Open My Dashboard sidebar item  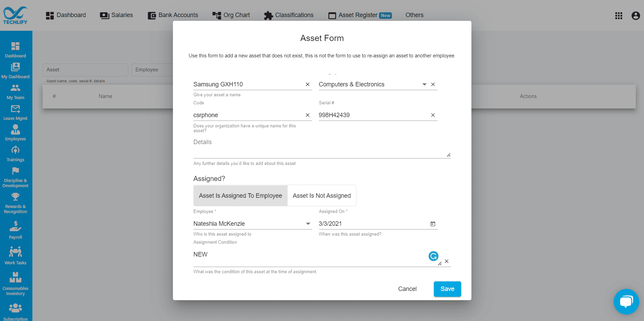pos(15,71)
